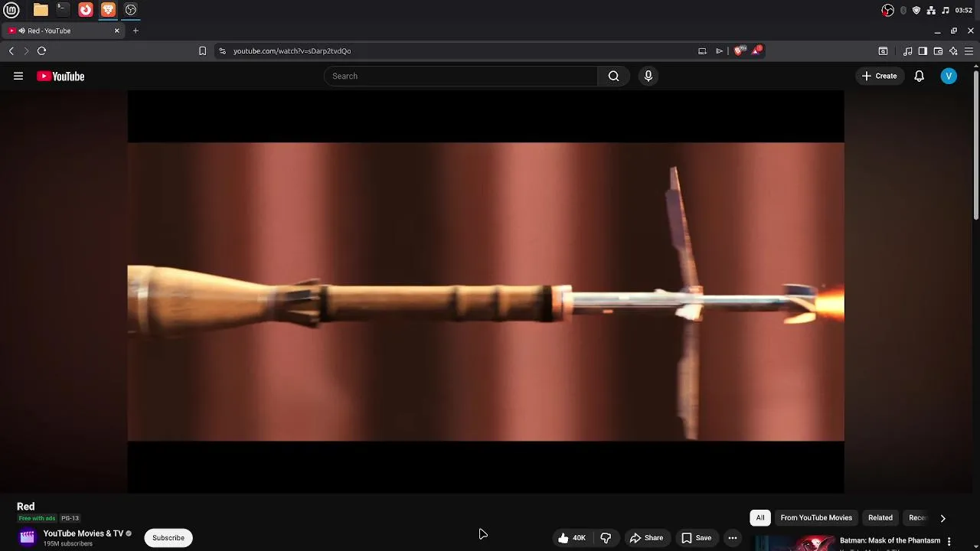Image resolution: width=980 pixels, height=551 pixels.
Task: Open the browser sidebar panel toggle
Action: coord(923,51)
